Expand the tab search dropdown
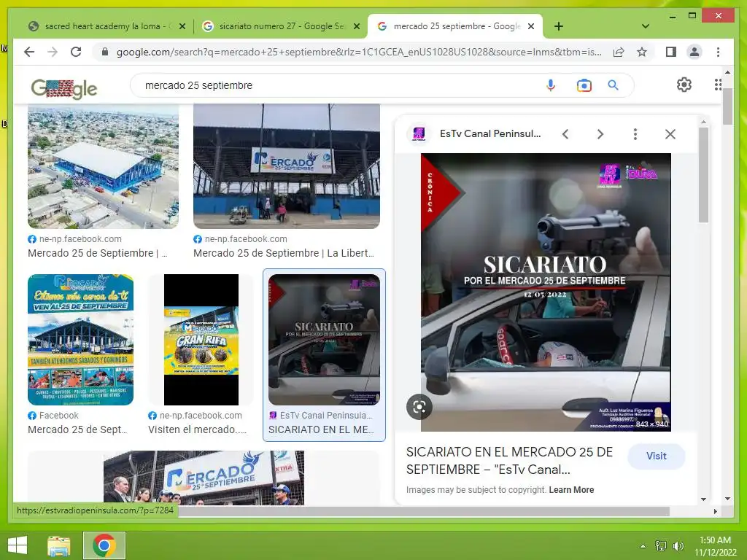 [645, 26]
